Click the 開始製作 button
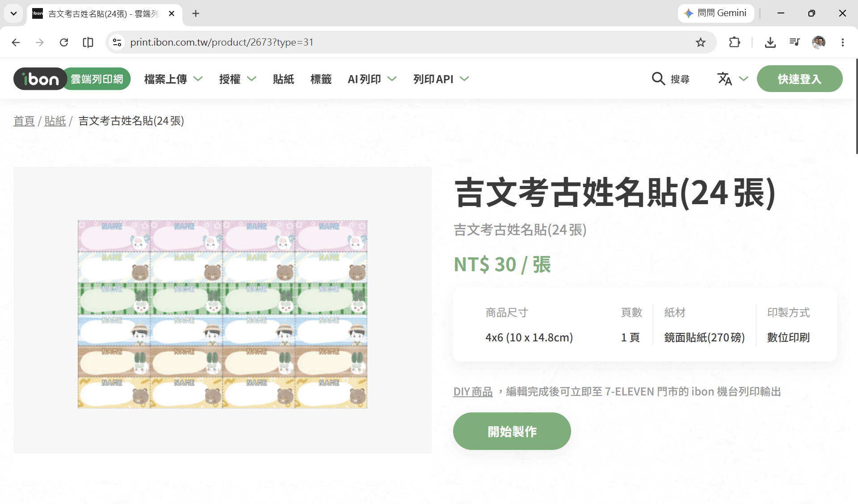The image size is (858, 504). (x=512, y=431)
